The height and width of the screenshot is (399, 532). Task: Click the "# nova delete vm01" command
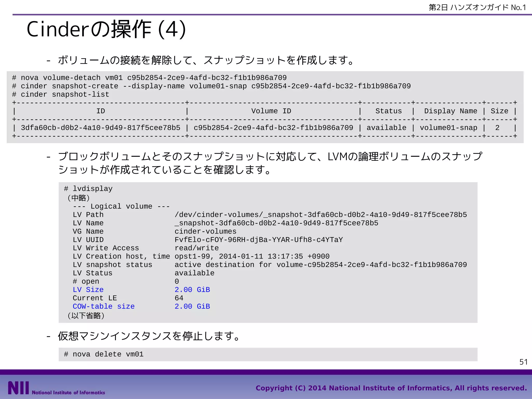point(104,354)
